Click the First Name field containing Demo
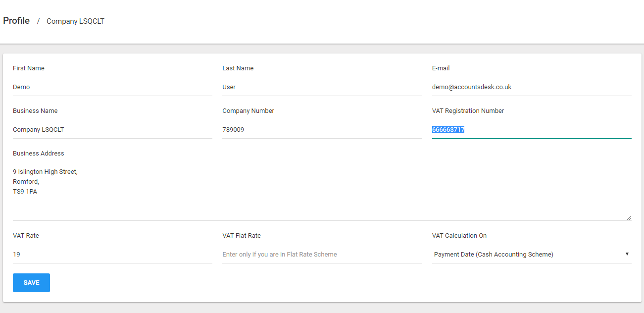Viewport: 644px width, 313px height. pos(112,87)
